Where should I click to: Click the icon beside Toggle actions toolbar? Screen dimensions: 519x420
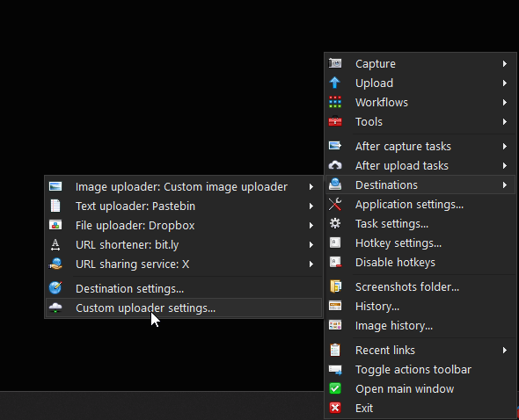pos(335,369)
